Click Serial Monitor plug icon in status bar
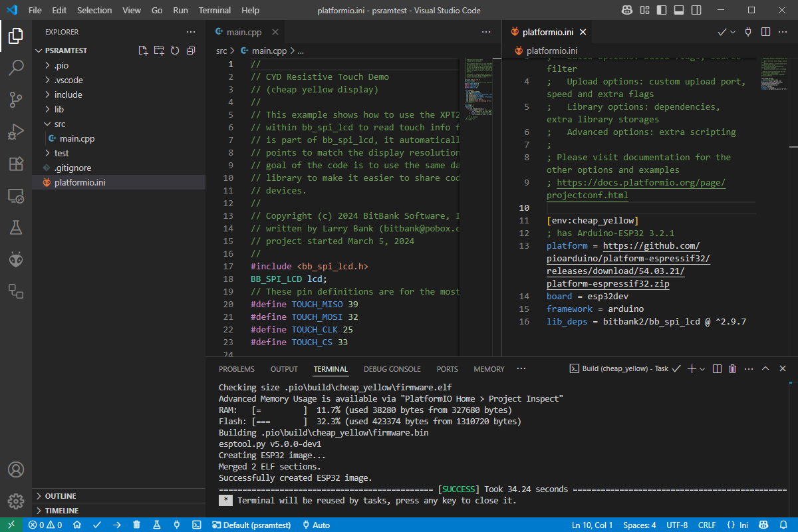 click(177, 525)
